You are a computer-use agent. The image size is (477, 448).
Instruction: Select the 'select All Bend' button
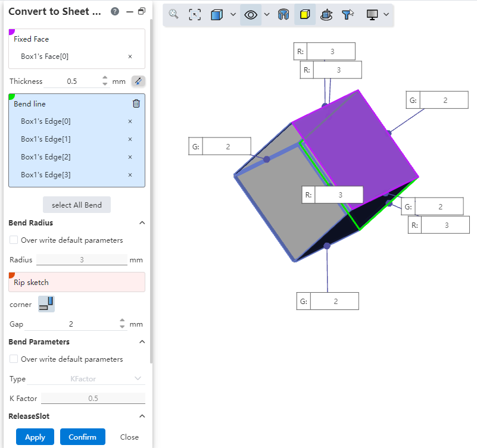point(77,205)
